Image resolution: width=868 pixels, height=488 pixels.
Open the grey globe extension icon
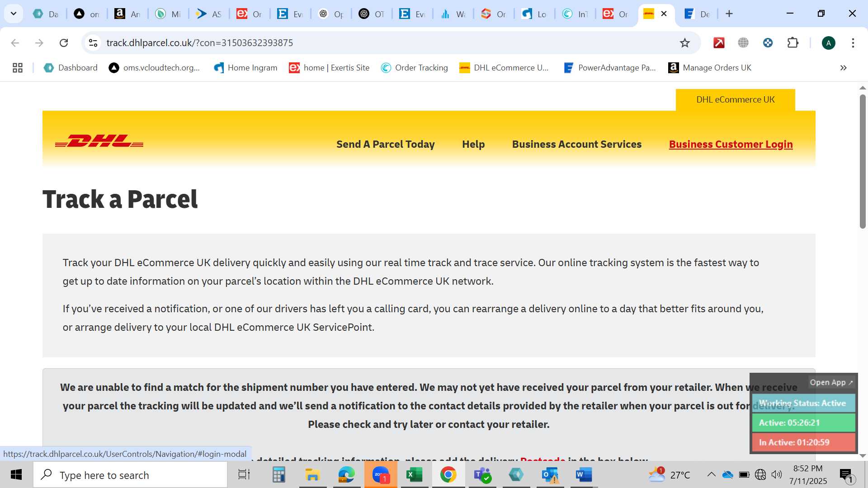coord(743,43)
